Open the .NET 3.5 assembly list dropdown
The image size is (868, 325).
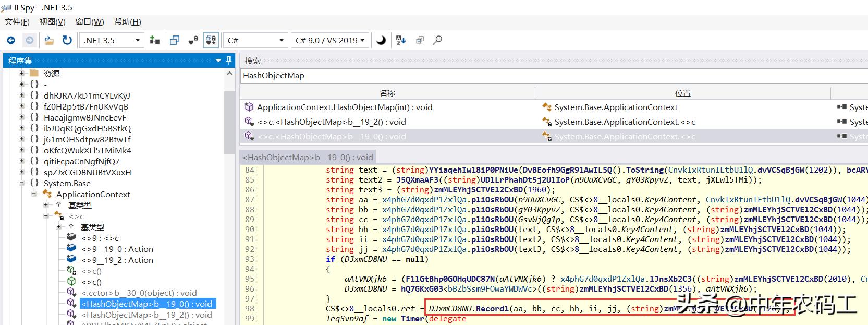pyautogui.click(x=138, y=40)
